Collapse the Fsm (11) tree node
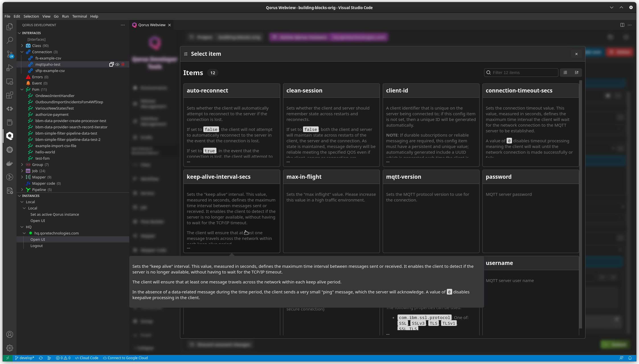 coord(22,89)
